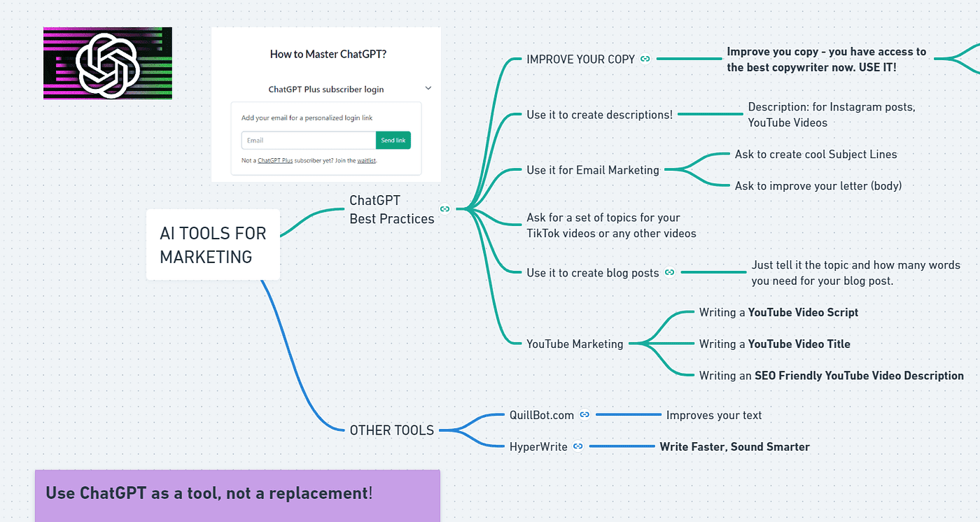The image size is (980, 522).
Task: Click 'Improves your text' node
Action: click(714, 415)
